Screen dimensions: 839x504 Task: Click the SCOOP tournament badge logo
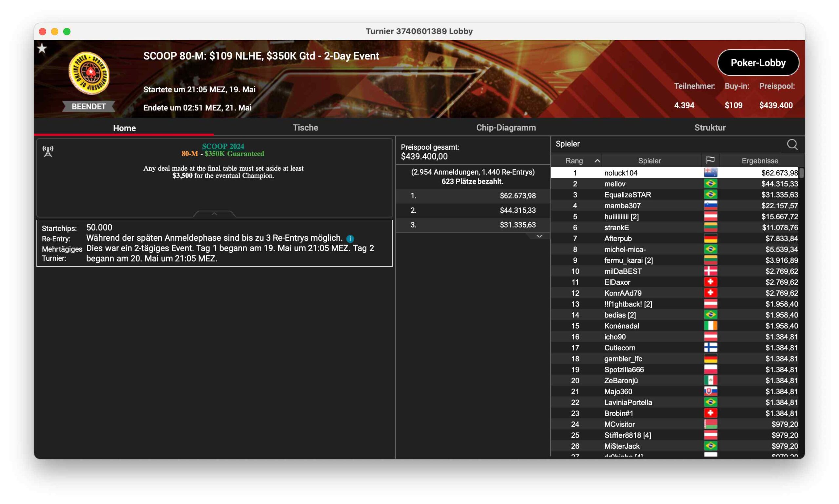(89, 73)
